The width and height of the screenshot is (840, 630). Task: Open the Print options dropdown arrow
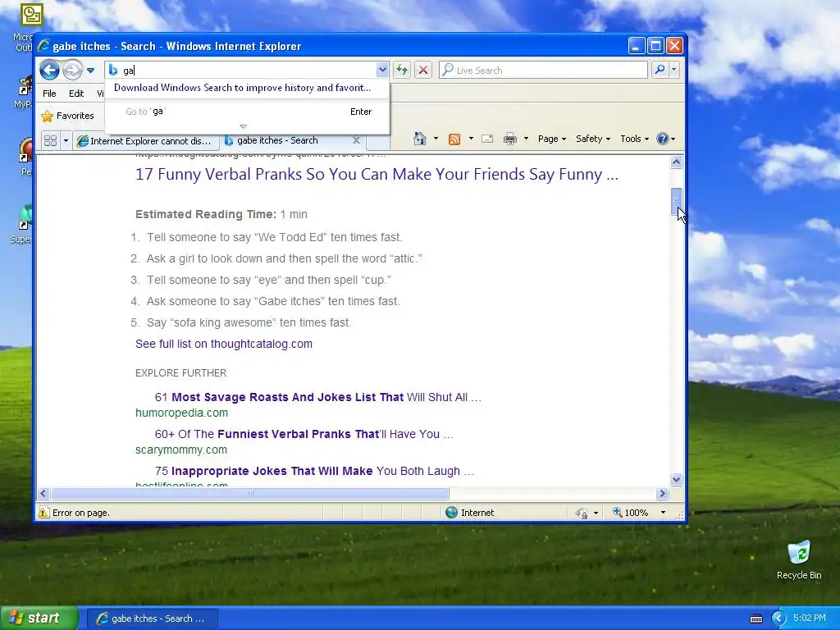[526, 139]
